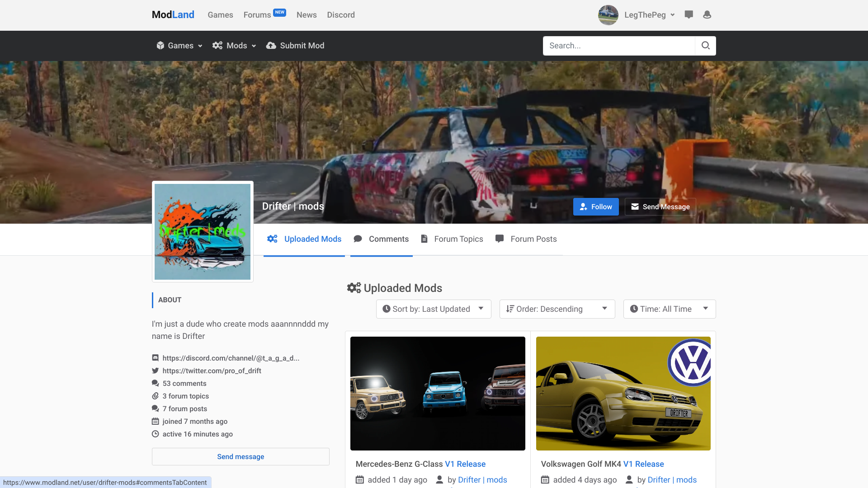Open the Time: All Time dropdown

pyautogui.click(x=670, y=309)
